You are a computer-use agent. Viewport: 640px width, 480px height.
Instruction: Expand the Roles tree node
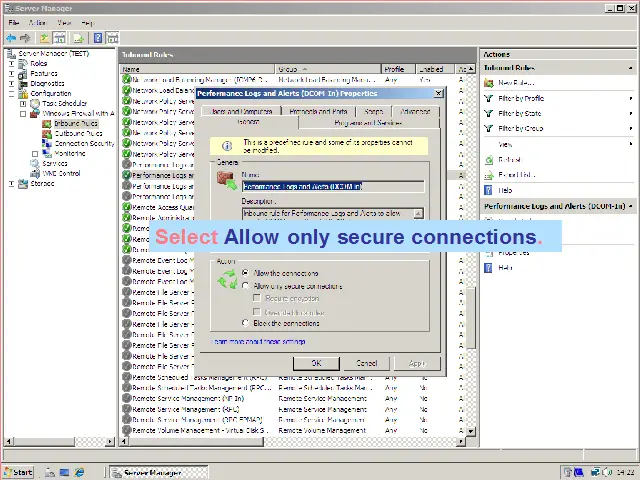click(x=11, y=64)
